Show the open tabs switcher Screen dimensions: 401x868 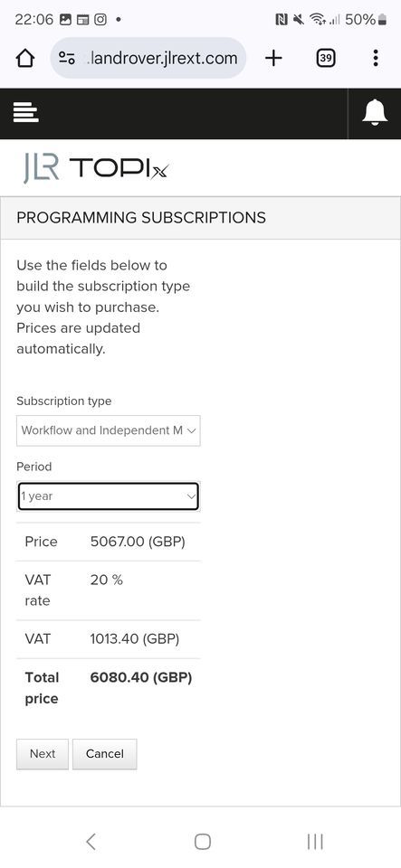click(x=326, y=58)
